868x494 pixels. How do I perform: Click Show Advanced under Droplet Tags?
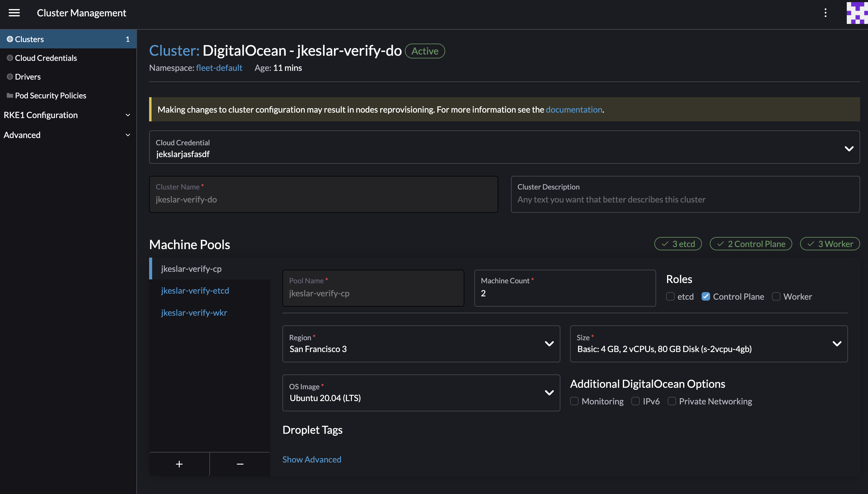click(311, 459)
